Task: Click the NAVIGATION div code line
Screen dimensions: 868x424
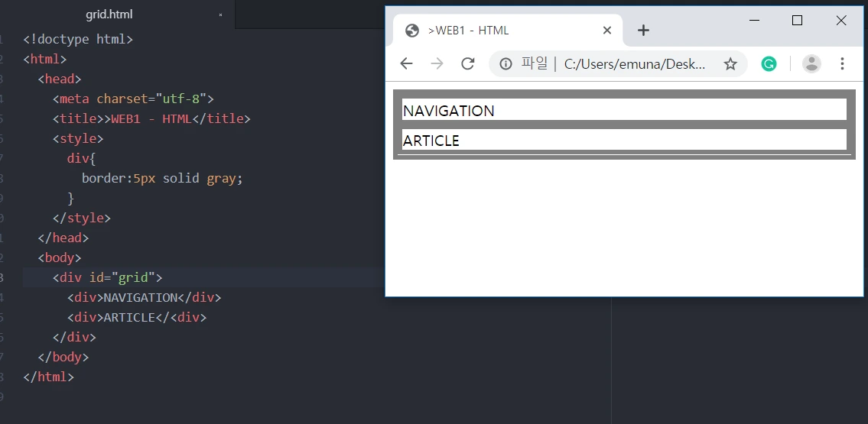Action: [x=144, y=297]
